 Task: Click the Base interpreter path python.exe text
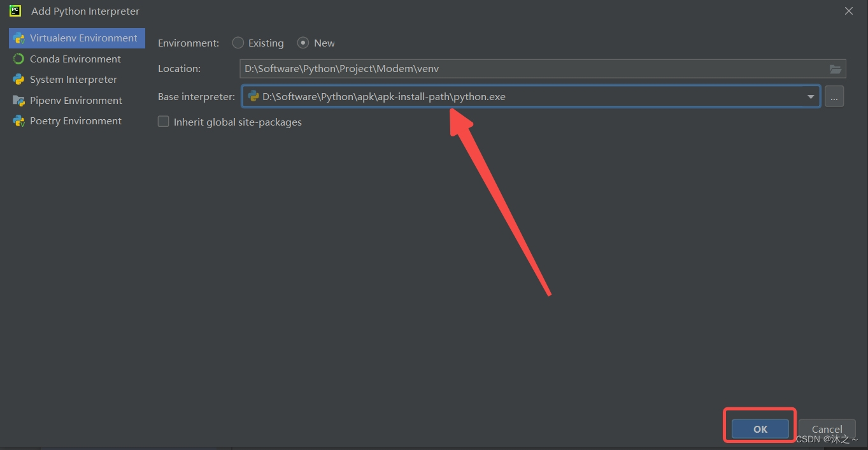[384, 97]
